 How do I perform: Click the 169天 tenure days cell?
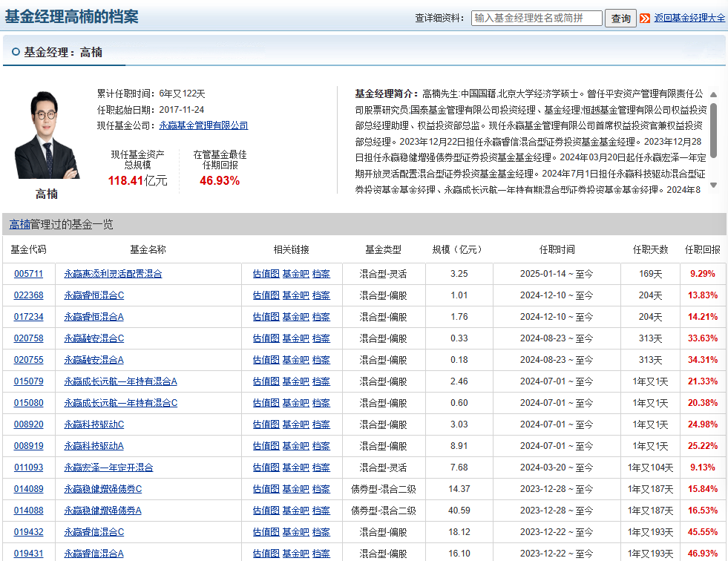coord(650,274)
